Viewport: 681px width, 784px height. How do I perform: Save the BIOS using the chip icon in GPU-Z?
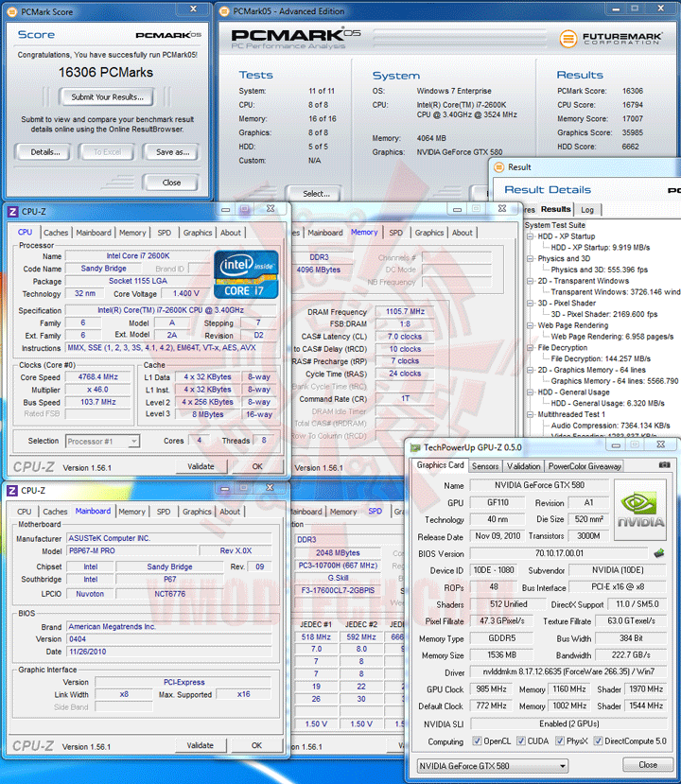(x=659, y=553)
